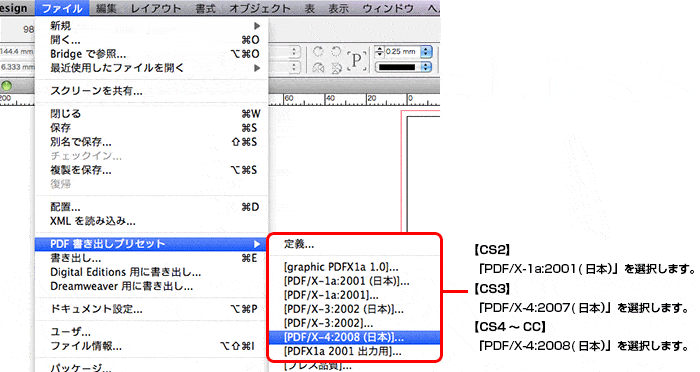The image size is (700, 372).
Task: Choose Bridge で参照... menu item
Action: [152, 54]
